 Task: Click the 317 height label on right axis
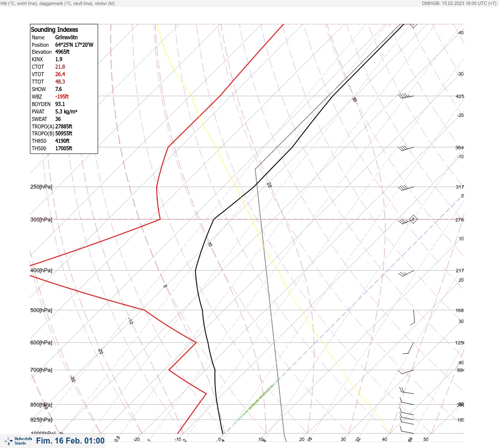tap(460, 187)
